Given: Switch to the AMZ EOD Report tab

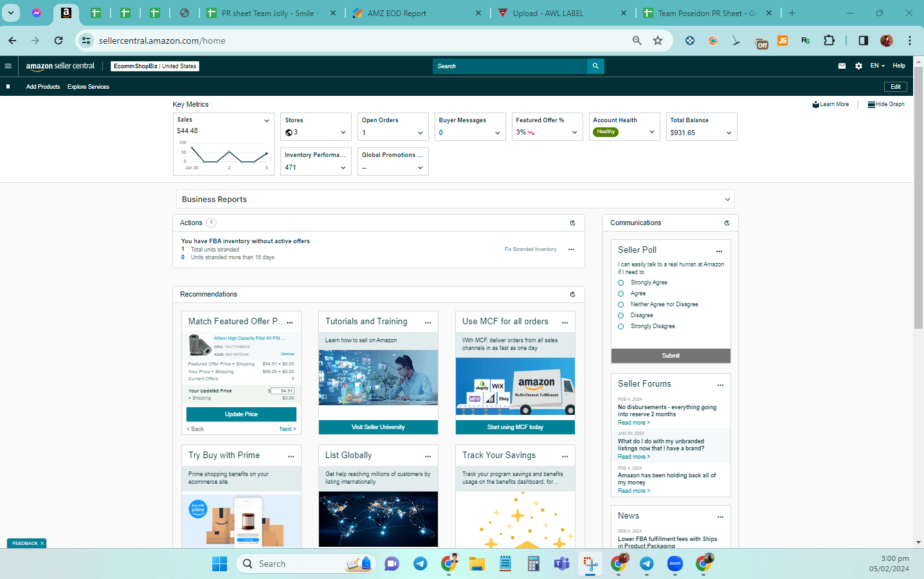Looking at the screenshot, I should point(417,13).
